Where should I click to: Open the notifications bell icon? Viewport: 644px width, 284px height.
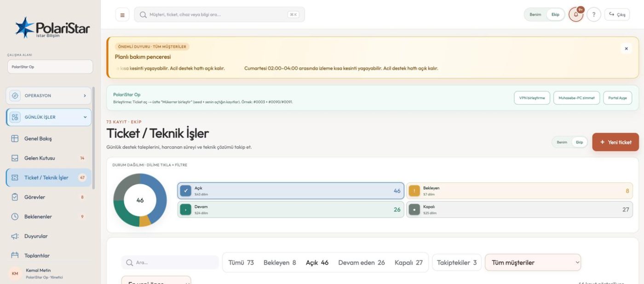(x=576, y=15)
